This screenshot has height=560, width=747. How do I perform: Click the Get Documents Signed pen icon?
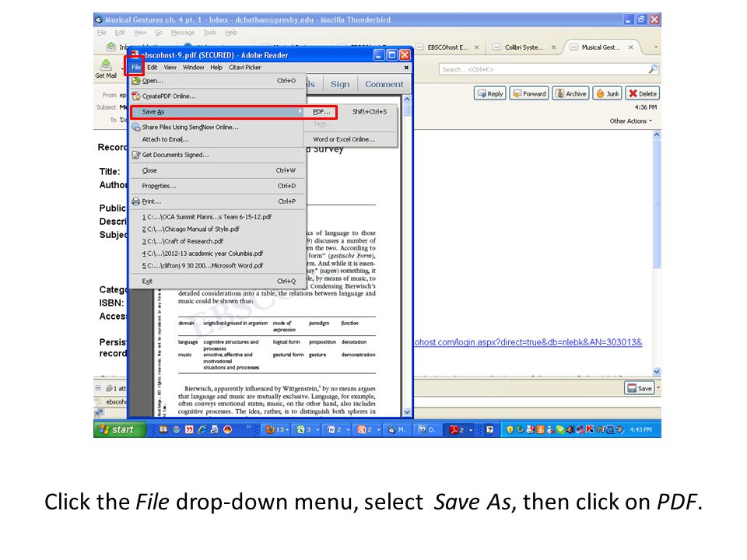pos(135,155)
